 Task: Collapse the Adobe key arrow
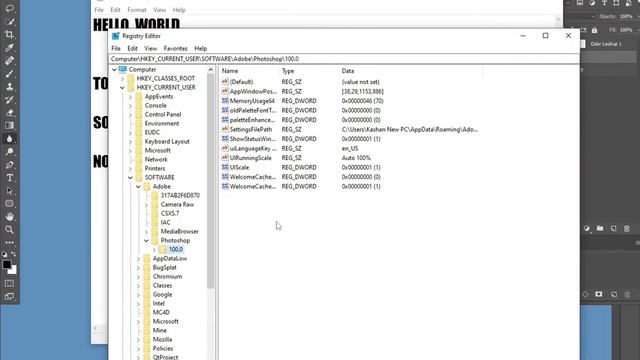138,187
